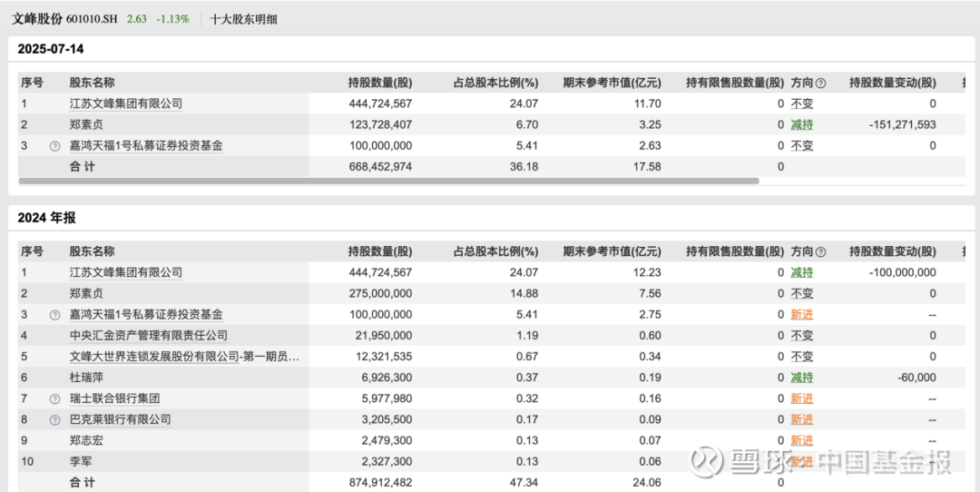Click horizontal scrollbar under the 2025-07-14 table
This screenshot has height=492, width=980.
click(x=388, y=181)
